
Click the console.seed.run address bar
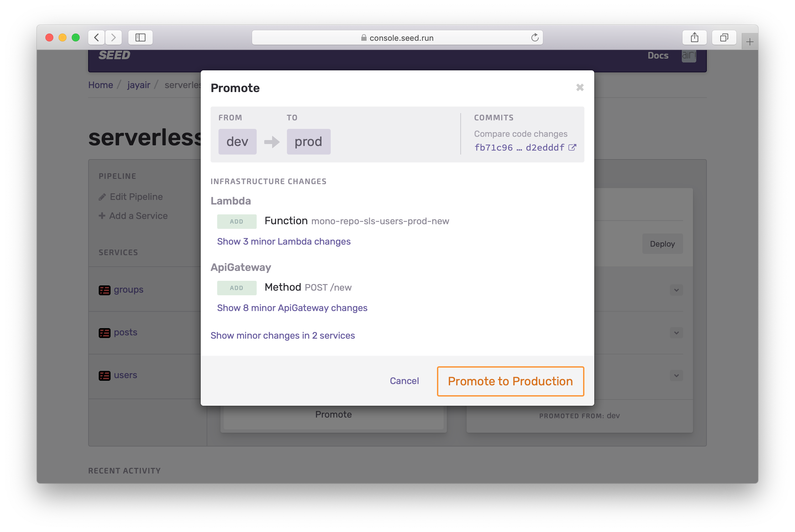pyautogui.click(x=397, y=38)
